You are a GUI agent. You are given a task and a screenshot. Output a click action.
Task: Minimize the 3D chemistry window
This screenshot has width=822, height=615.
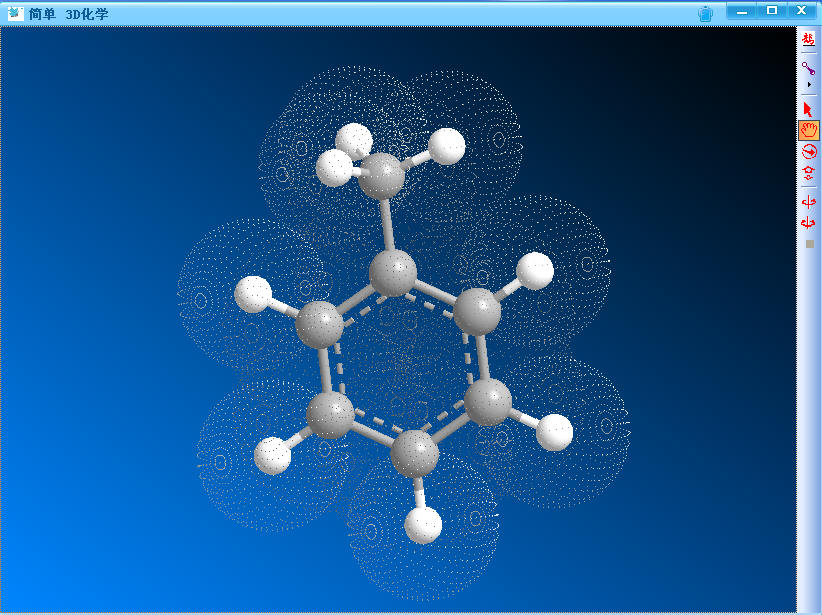click(x=741, y=10)
